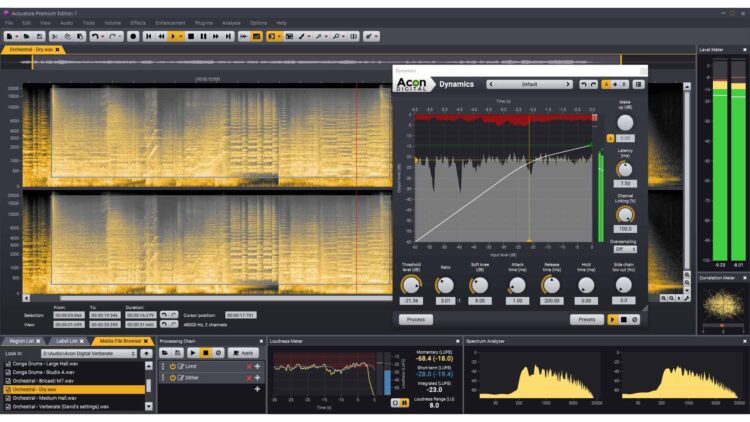Screen dimensions: 750x422
Task: Open the Oversampling dropdown in Dynamics
Action: coord(625,249)
